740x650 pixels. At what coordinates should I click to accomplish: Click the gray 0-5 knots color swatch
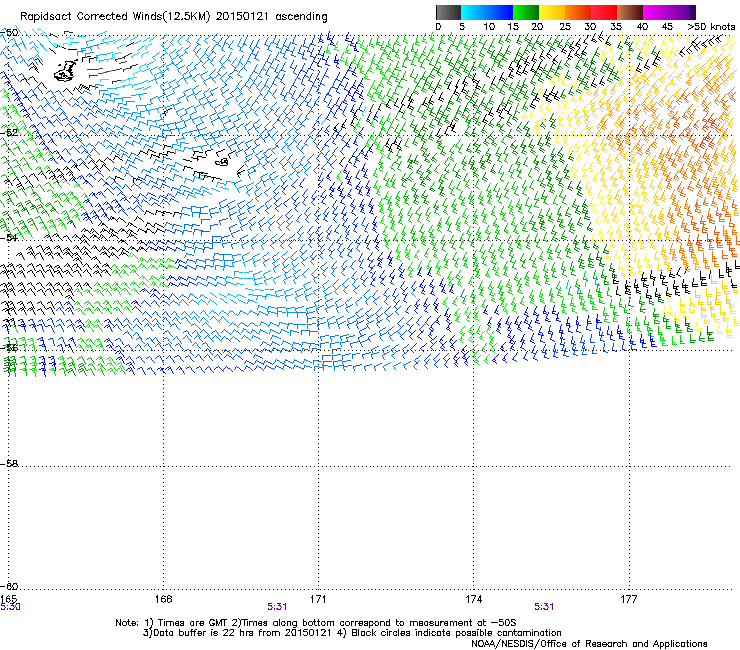(448, 12)
